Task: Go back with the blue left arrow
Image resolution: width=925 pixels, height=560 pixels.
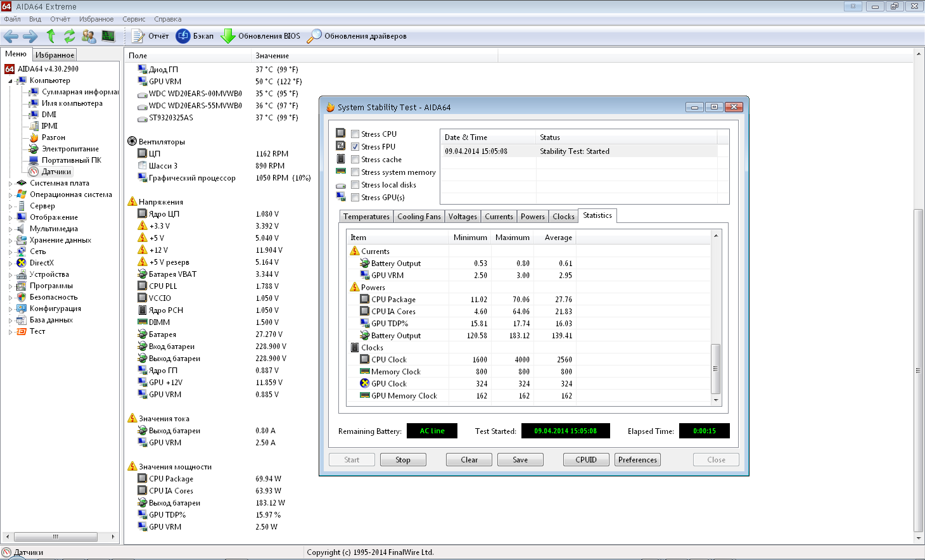Action: 11,36
